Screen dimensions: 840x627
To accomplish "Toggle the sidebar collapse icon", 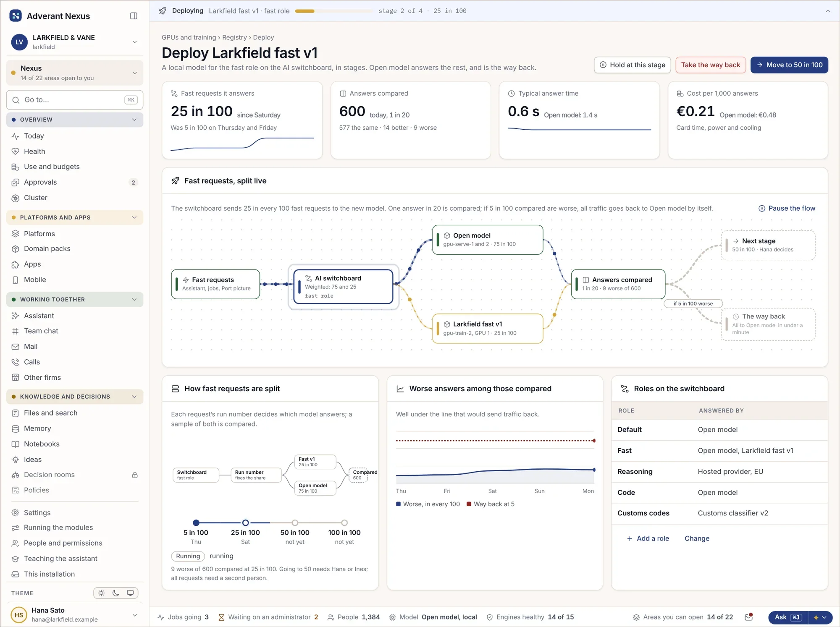I will (134, 16).
